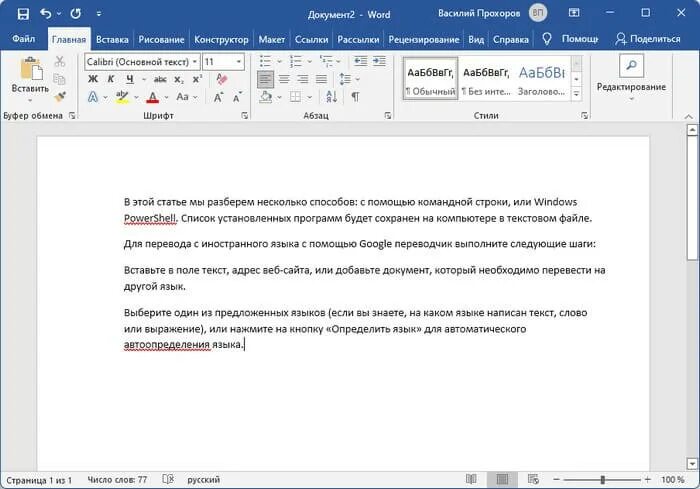Image resolution: width=700 pixels, height=489 pixels.
Task: Switch to Конструктор tab
Action: click(221, 39)
